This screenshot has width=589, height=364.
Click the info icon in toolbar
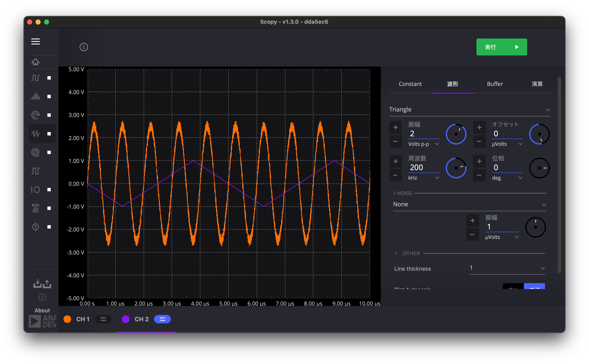click(84, 47)
